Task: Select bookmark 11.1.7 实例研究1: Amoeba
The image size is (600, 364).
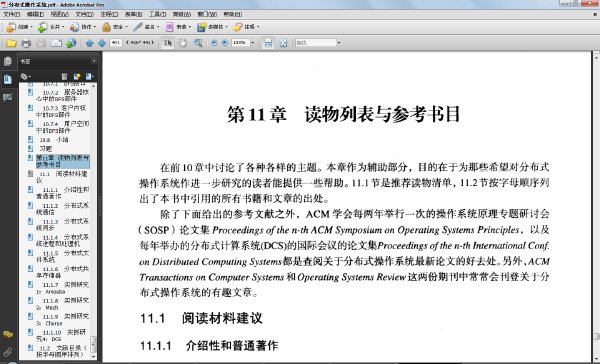Action: pos(62,288)
